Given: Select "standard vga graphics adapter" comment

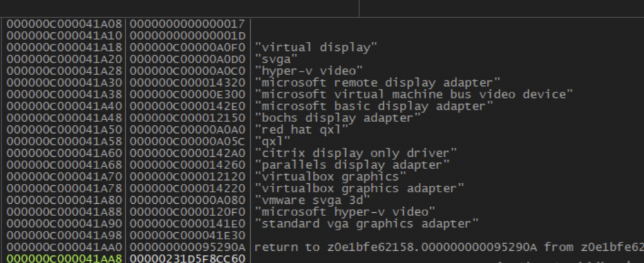Looking at the screenshot, I should click(x=367, y=224).
